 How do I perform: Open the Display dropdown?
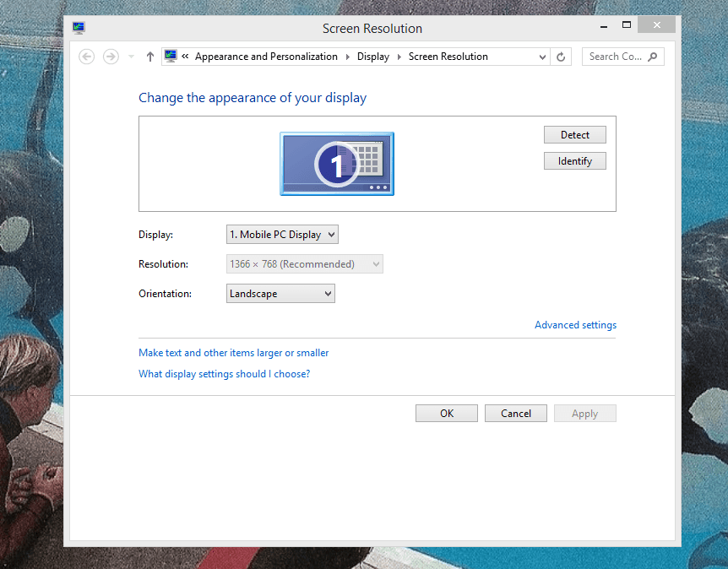click(x=282, y=235)
